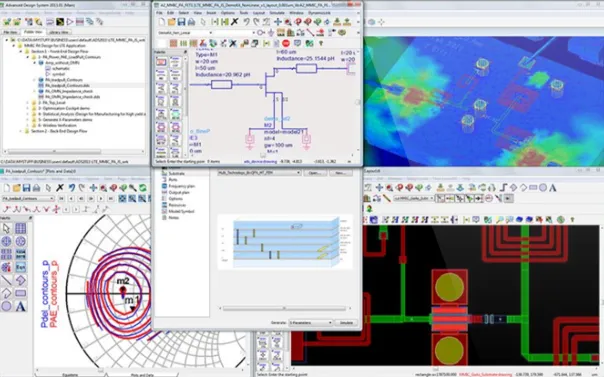Click blue undo arrow in data display toolbar
The image size is (604, 377).
(x=72, y=188)
